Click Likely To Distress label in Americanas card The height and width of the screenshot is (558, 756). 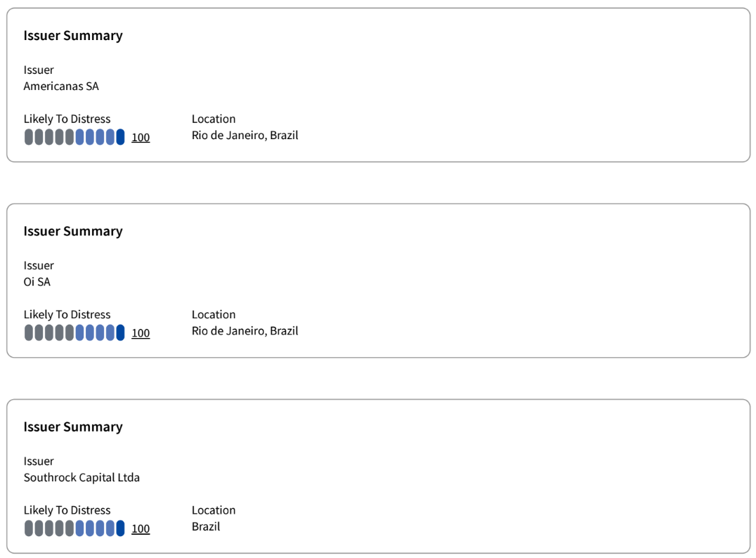(67, 119)
